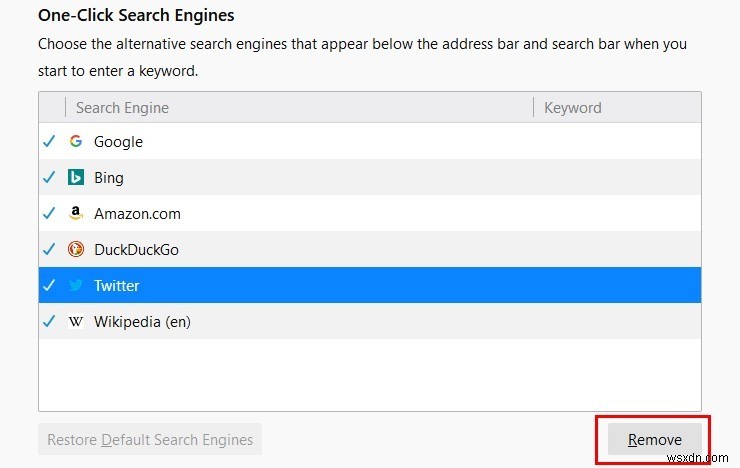The width and height of the screenshot is (740, 468).
Task: Edit the keyword cell for Bing
Action: [x=615, y=178]
